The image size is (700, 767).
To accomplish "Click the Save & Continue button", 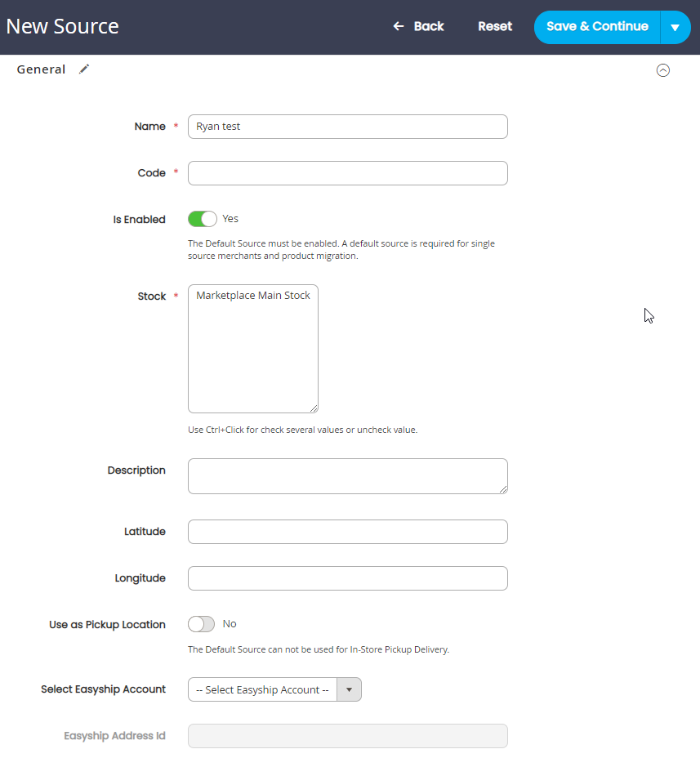I will pyautogui.click(x=597, y=27).
